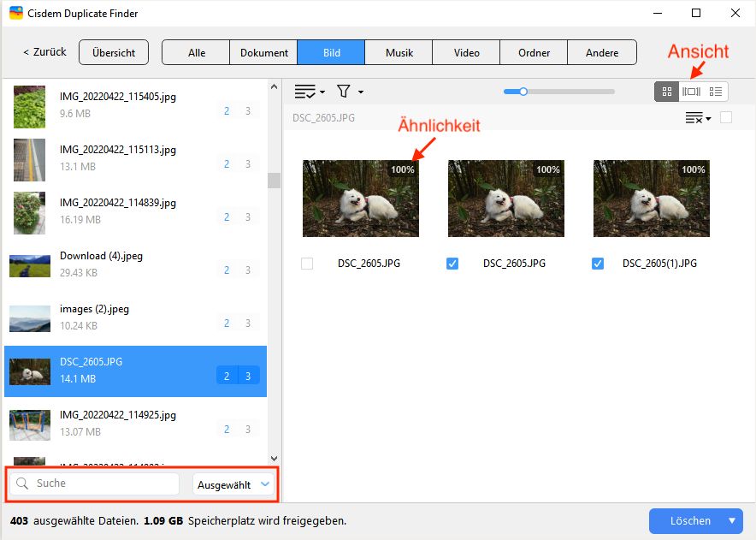Tick the checkbox for unchecked DSC_2605.JPG
The width and height of the screenshot is (756, 540).
coord(307,264)
